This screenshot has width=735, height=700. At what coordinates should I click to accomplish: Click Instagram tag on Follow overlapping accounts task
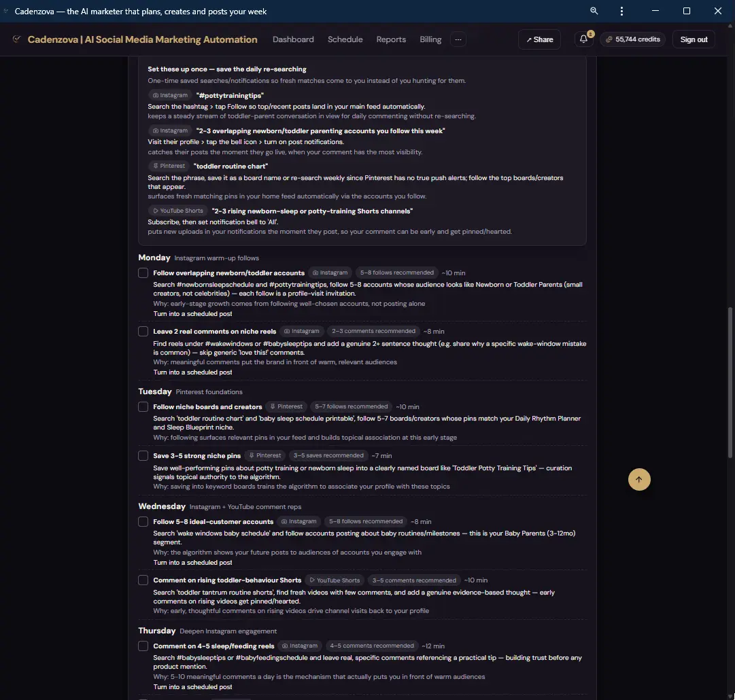[x=330, y=273]
